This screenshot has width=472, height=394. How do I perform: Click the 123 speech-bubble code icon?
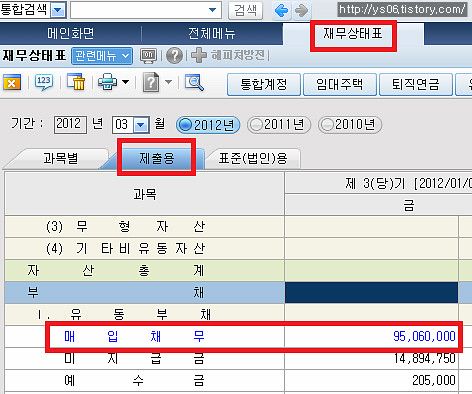tap(44, 82)
